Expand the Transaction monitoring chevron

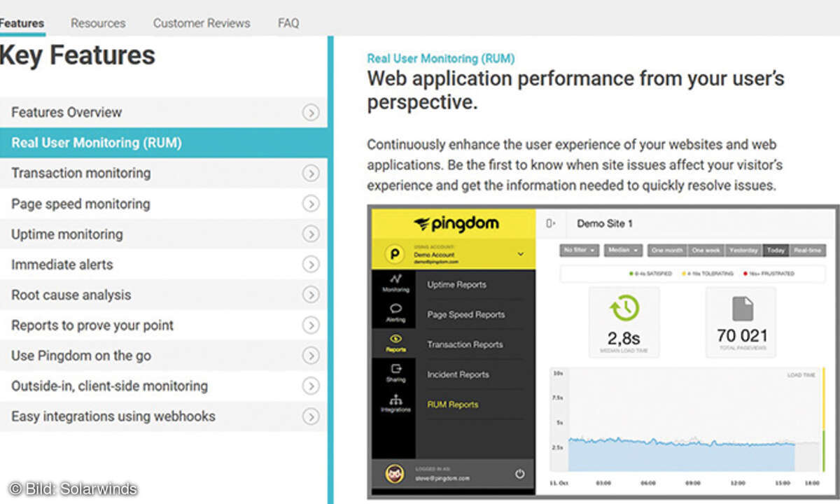click(311, 174)
